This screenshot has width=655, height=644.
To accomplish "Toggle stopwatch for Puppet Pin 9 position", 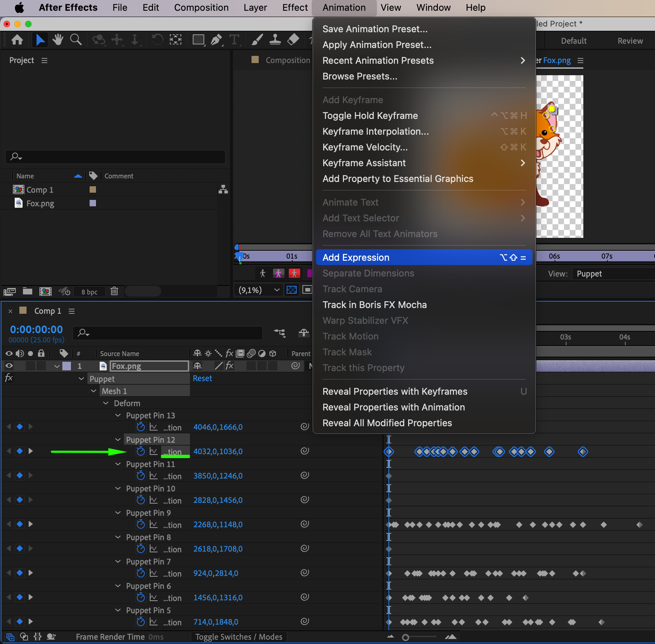I will click(141, 524).
